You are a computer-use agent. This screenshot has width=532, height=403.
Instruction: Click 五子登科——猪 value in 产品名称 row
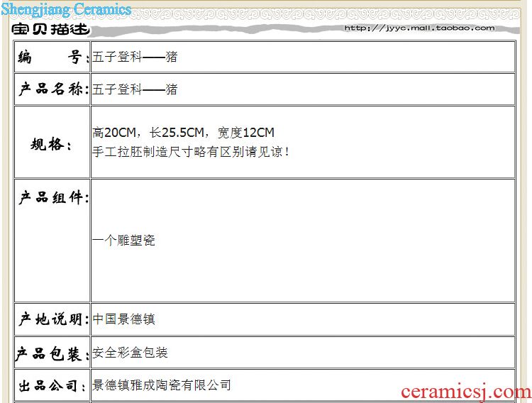(x=135, y=89)
